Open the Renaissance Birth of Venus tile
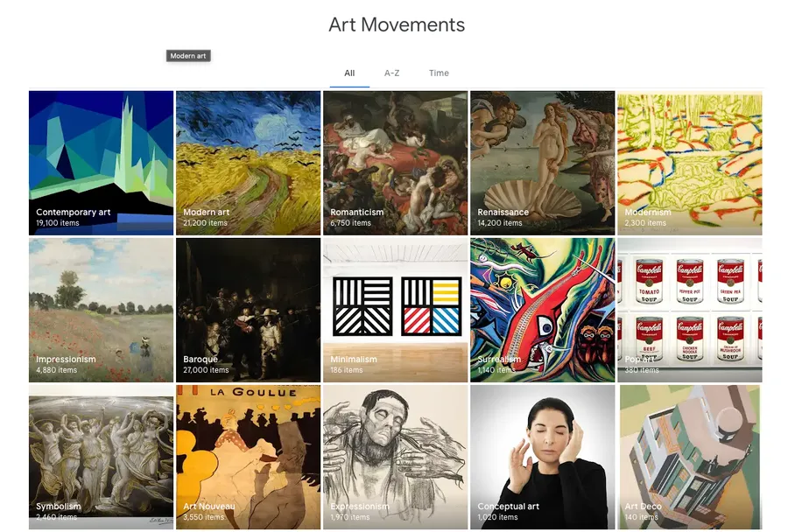 pos(543,163)
